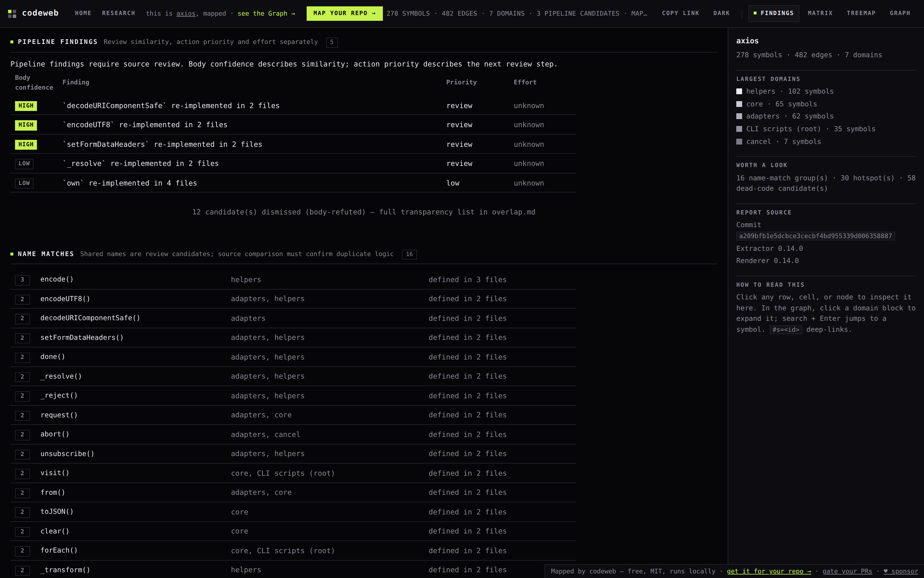The height and width of the screenshot is (578, 924).
Task: Select the toJSON() name match row
Action: (293, 512)
